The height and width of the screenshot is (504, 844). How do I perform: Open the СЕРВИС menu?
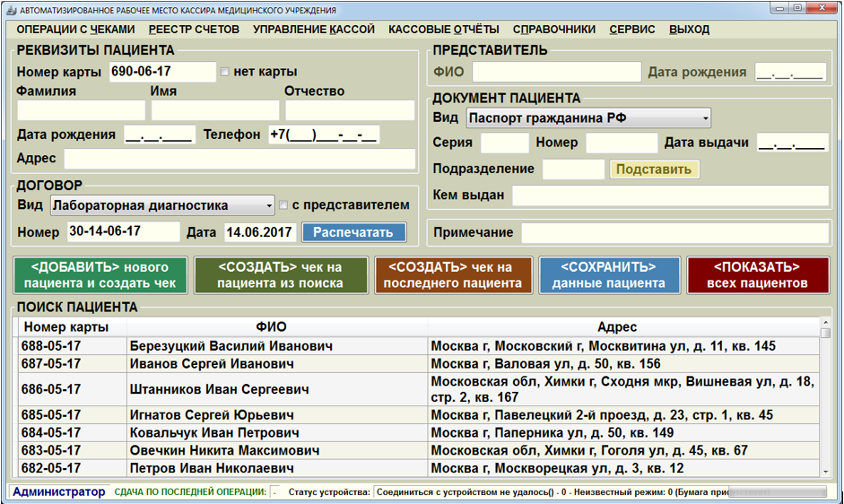coord(632,30)
